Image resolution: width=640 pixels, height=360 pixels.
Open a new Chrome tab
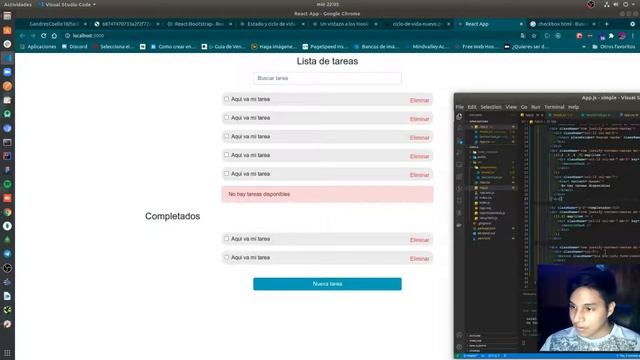(607, 24)
